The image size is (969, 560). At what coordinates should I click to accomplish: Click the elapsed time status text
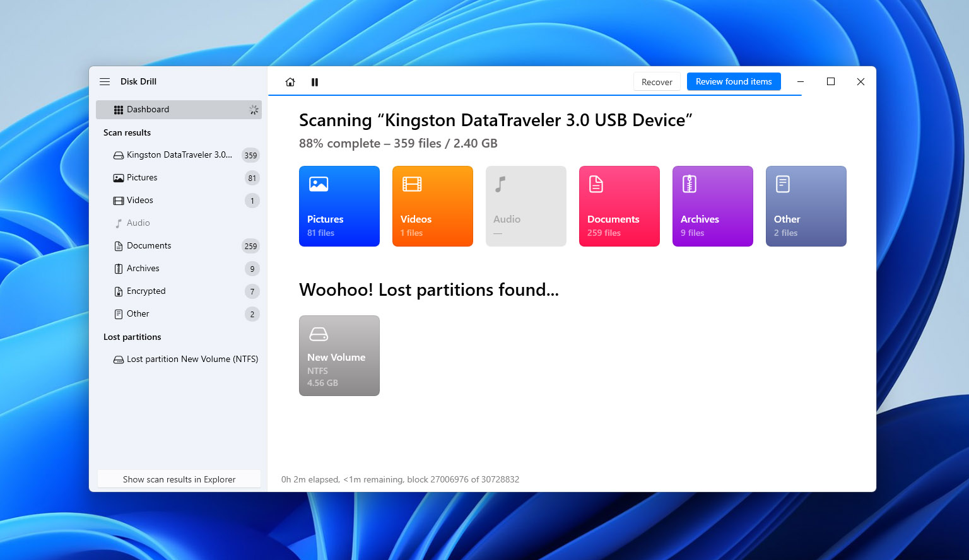click(x=400, y=479)
